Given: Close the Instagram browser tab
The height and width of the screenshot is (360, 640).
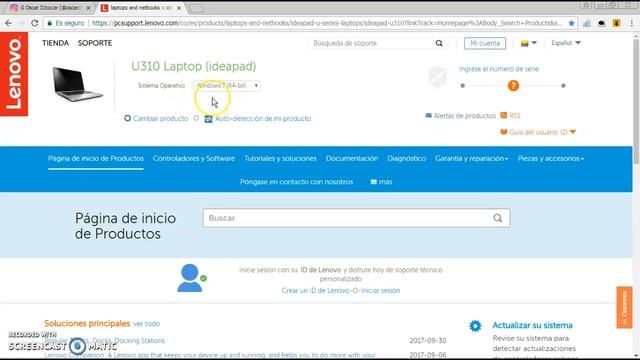Looking at the screenshot, I should [89, 8].
